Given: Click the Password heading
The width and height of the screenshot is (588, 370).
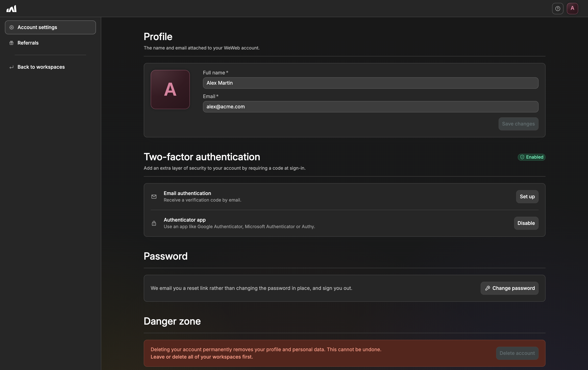Looking at the screenshot, I should [166, 256].
